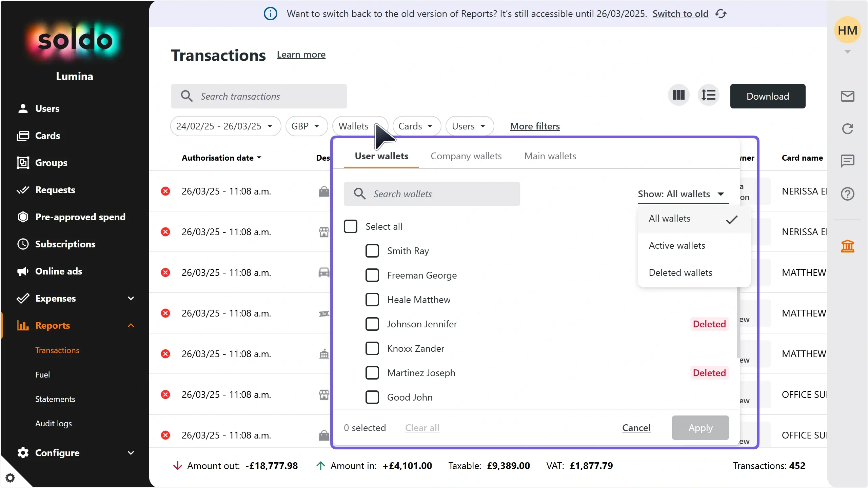This screenshot has width=868, height=488.
Task: Collapse the Expenses sidebar section
Action: tap(131, 298)
